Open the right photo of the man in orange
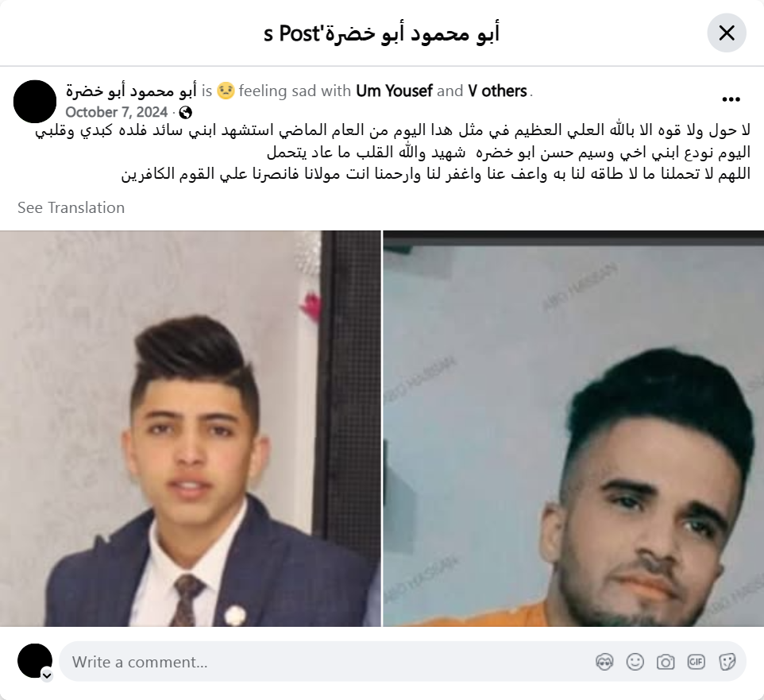 [x=573, y=428]
